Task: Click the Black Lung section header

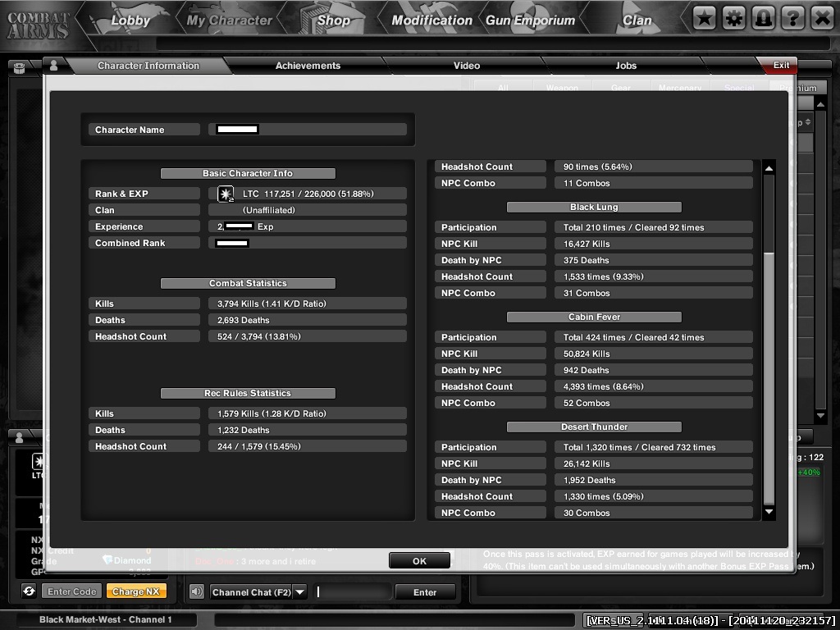Action: coord(594,207)
